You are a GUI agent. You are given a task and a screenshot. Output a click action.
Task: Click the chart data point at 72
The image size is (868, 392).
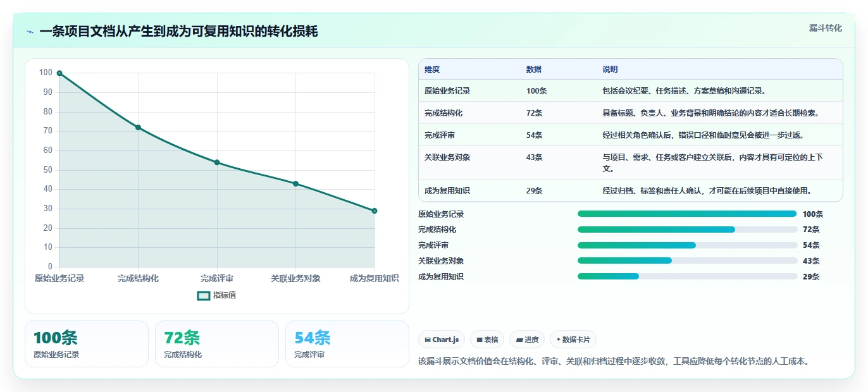click(138, 128)
